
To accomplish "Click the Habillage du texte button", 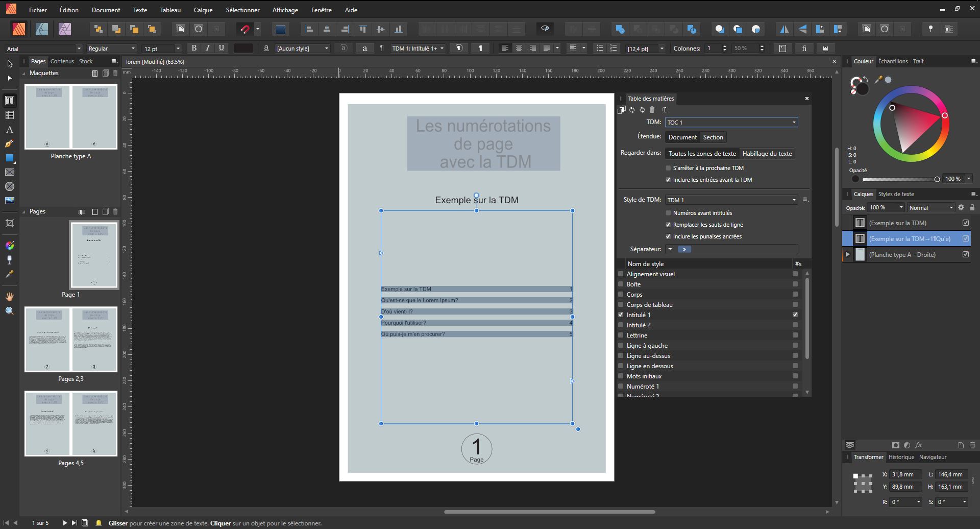I will coord(767,154).
